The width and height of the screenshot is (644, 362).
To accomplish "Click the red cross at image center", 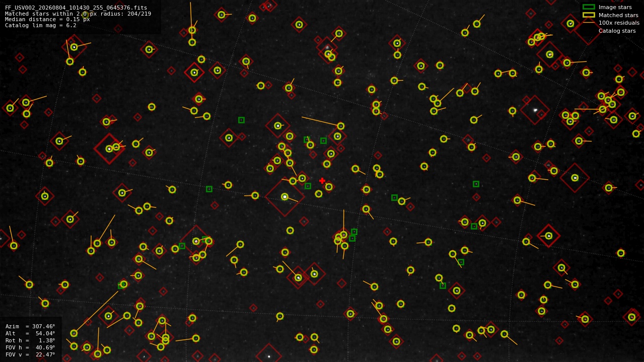I will click(322, 181).
